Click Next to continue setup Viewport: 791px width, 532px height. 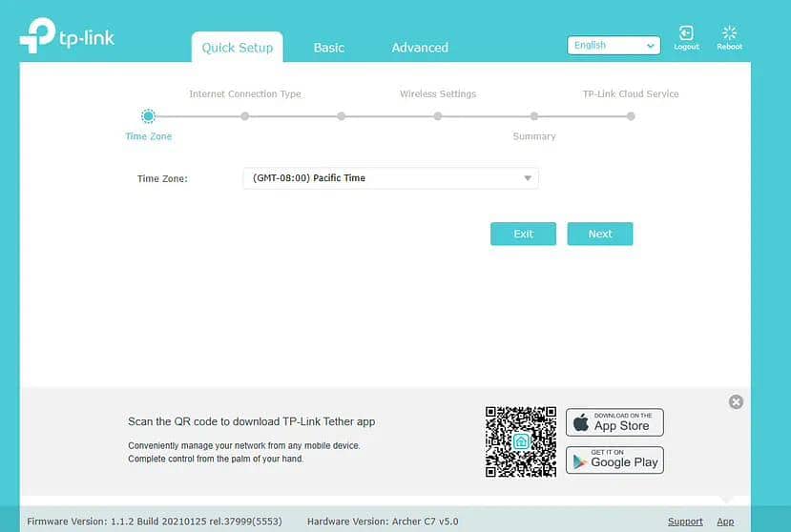(x=599, y=234)
